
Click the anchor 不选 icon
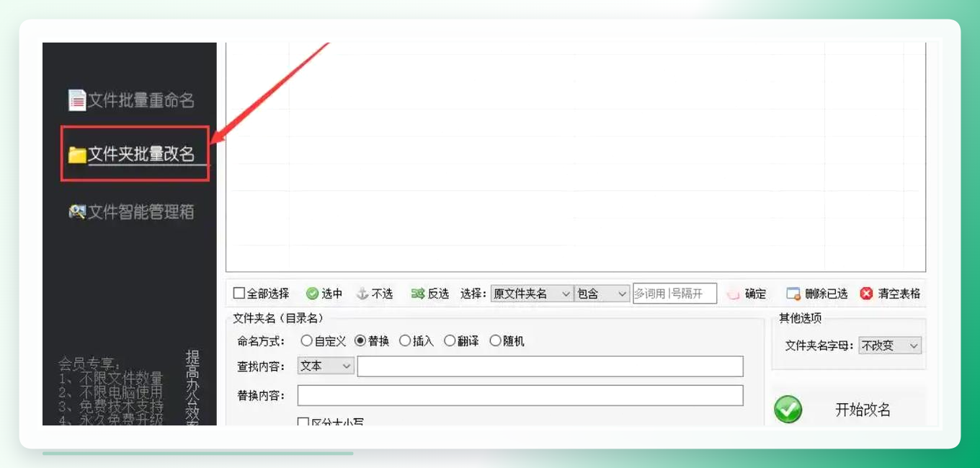(362, 293)
